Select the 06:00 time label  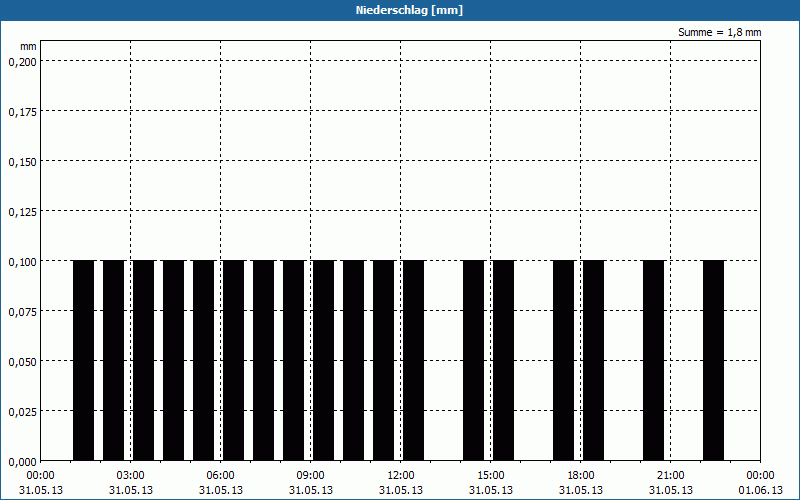220,476
